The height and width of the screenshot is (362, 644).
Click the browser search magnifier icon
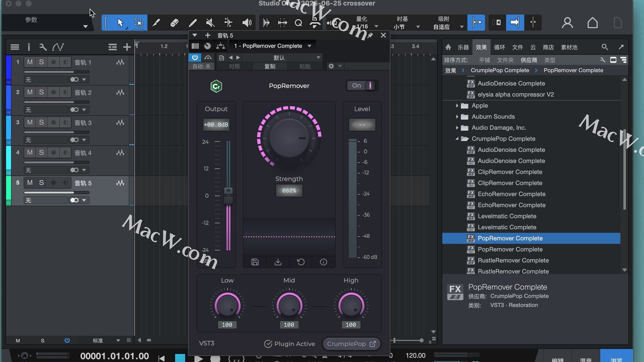[x=605, y=47]
